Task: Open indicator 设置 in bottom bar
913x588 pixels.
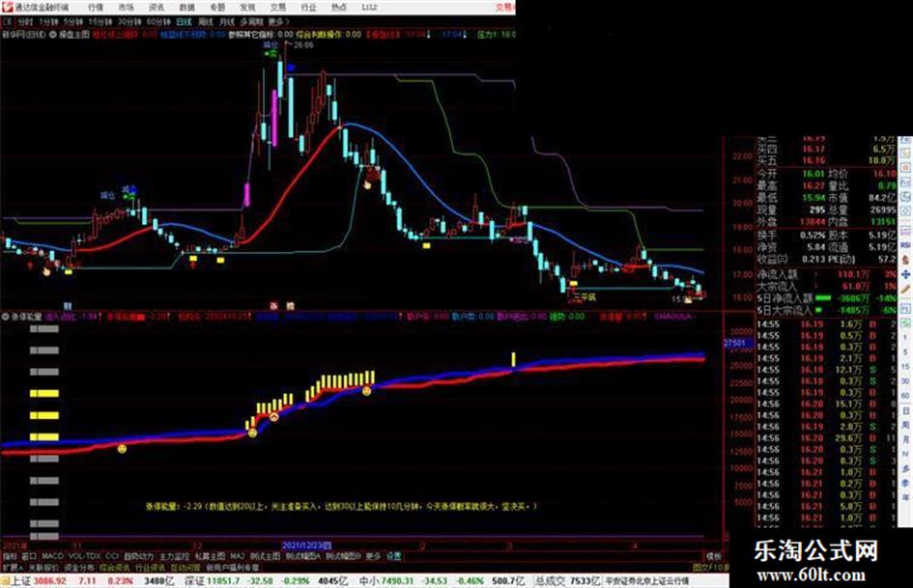Action: (x=394, y=556)
